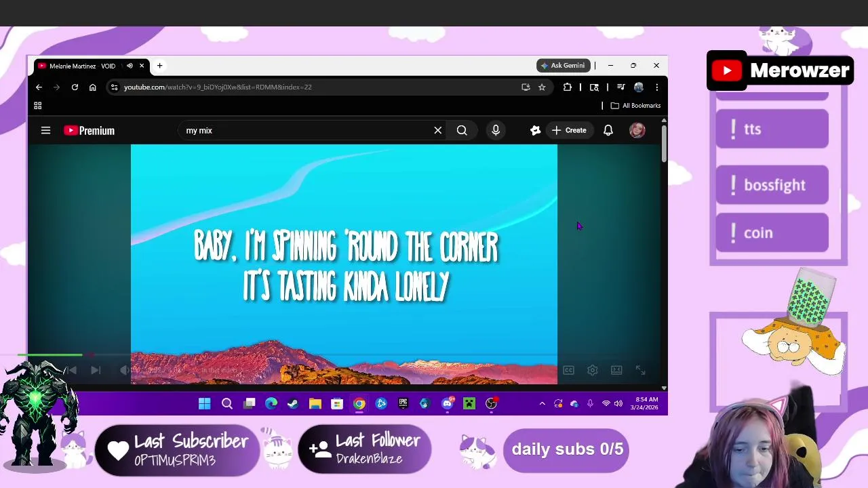
Task: Open player settings gear
Action: [x=592, y=370]
